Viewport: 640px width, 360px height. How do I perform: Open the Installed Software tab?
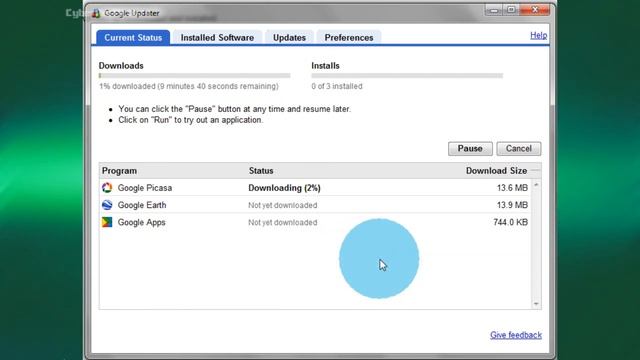point(217,38)
